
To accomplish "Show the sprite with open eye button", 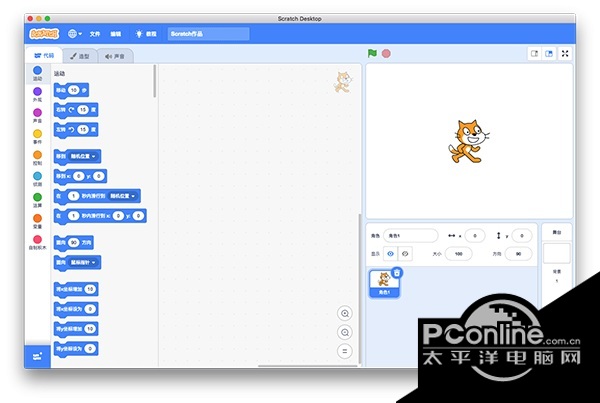I will 390,254.
